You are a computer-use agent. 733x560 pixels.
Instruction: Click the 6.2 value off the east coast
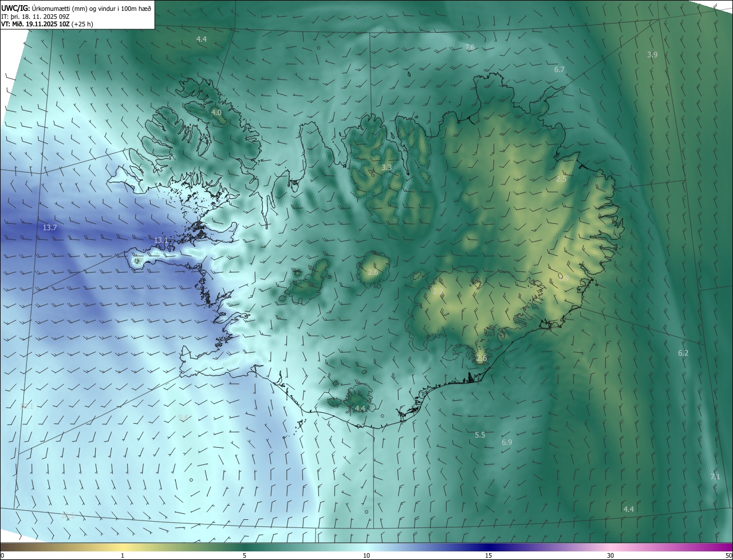click(683, 353)
